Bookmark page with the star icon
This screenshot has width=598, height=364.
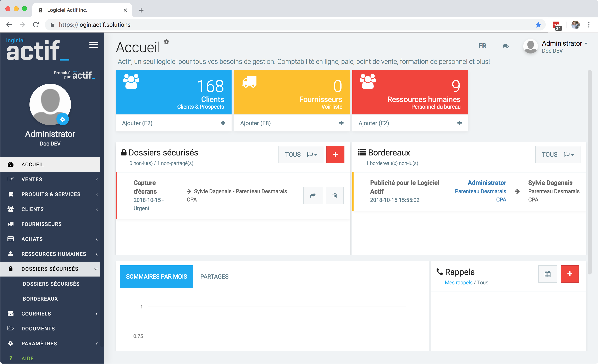538,25
